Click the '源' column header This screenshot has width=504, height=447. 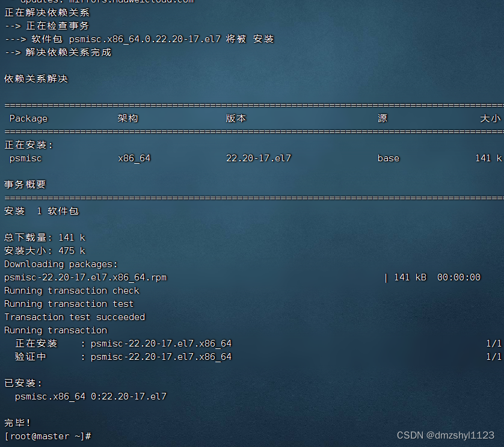(x=383, y=119)
